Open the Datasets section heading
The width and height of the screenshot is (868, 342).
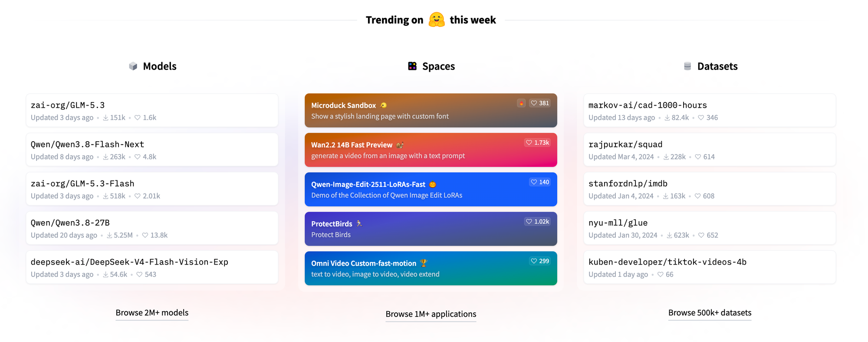[717, 66]
